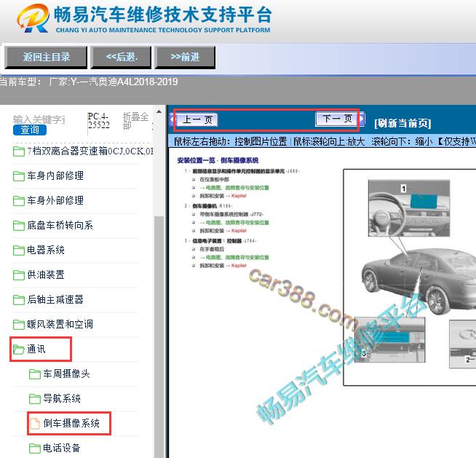
Task: Open the 电话设备 subfolder
Action: [x=62, y=448]
